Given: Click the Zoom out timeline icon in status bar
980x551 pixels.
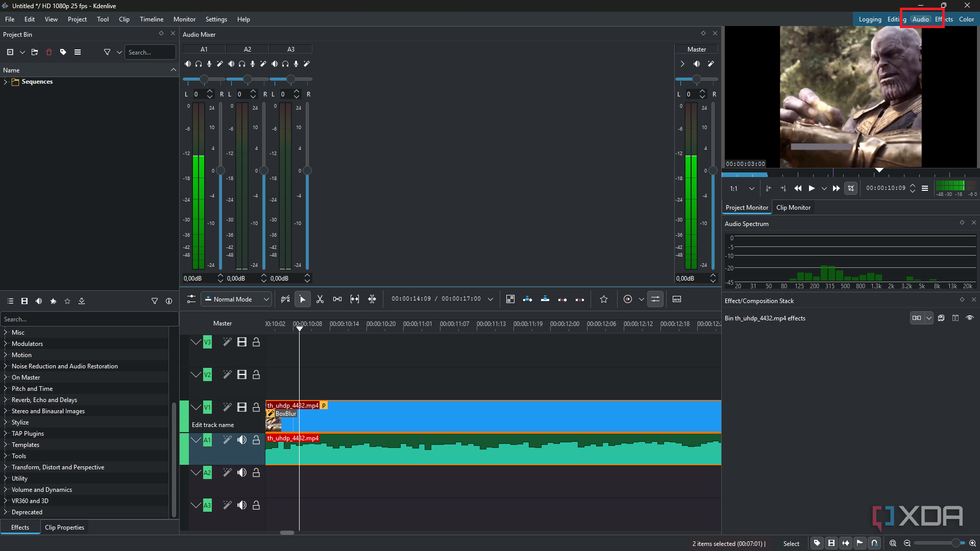Looking at the screenshot, I should [x=907, y=543].
